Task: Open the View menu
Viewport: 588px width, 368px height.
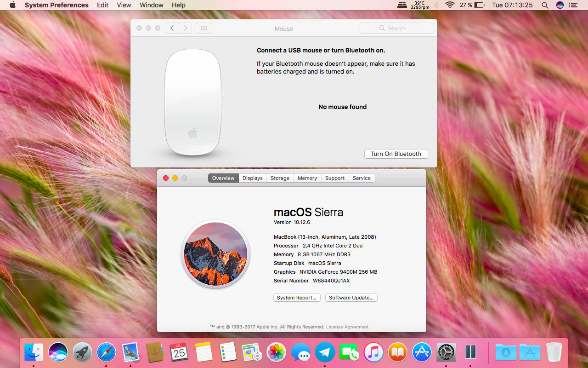Action: pos(124,5)
